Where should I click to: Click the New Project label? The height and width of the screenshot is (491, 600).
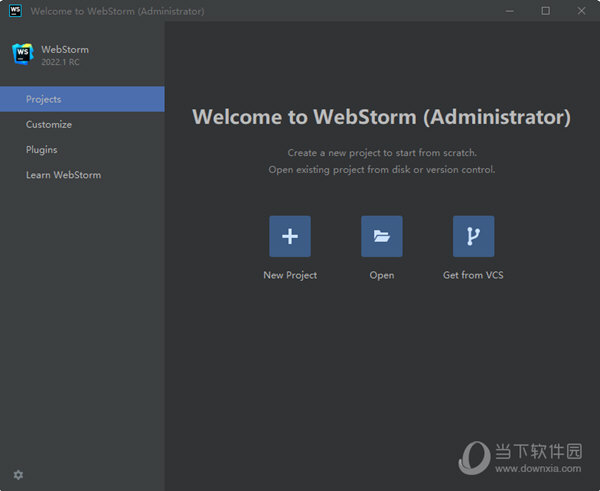click(x=290, y=275)
